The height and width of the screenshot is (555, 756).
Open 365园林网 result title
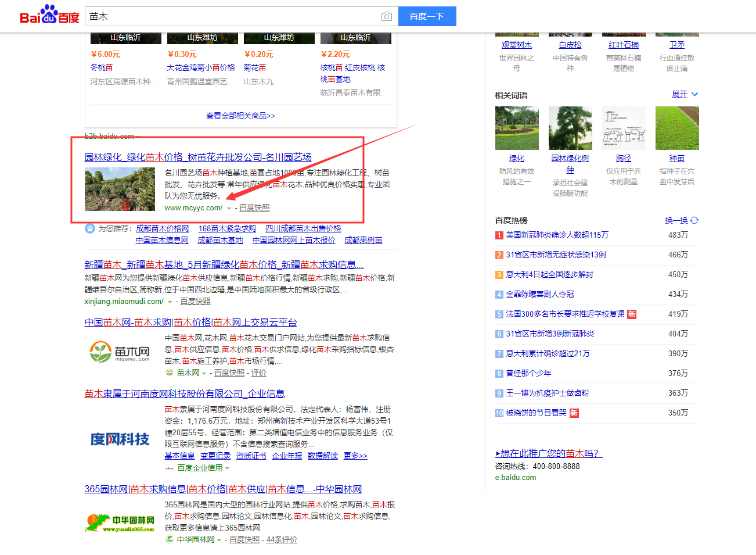tap(223, 489)
